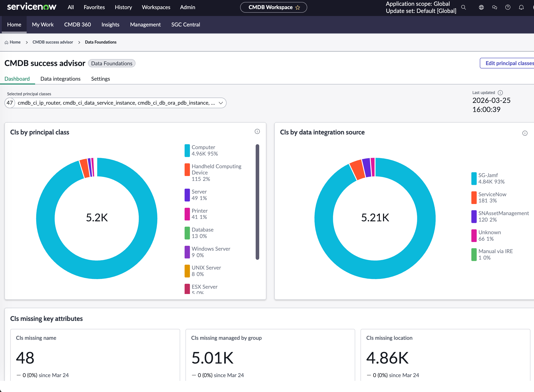
Task: Switch to the CMDB 360 tab
Action: 78,24
